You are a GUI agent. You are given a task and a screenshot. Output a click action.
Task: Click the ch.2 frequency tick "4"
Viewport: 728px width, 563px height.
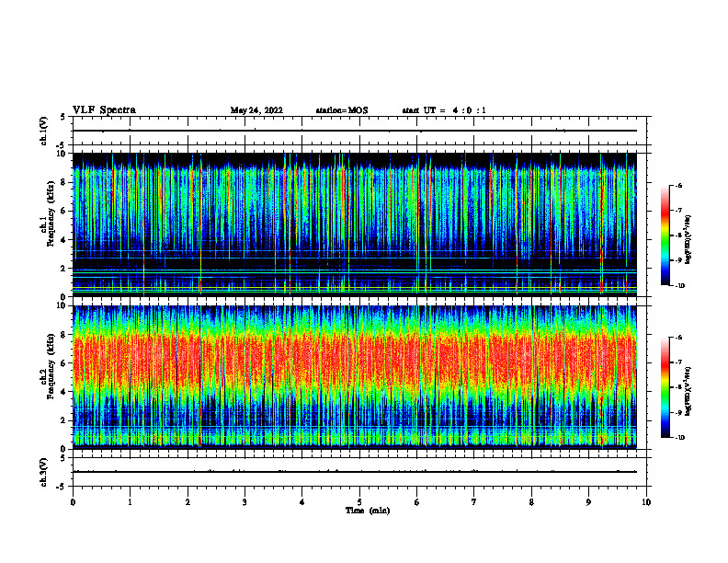(x=64, y=392)
